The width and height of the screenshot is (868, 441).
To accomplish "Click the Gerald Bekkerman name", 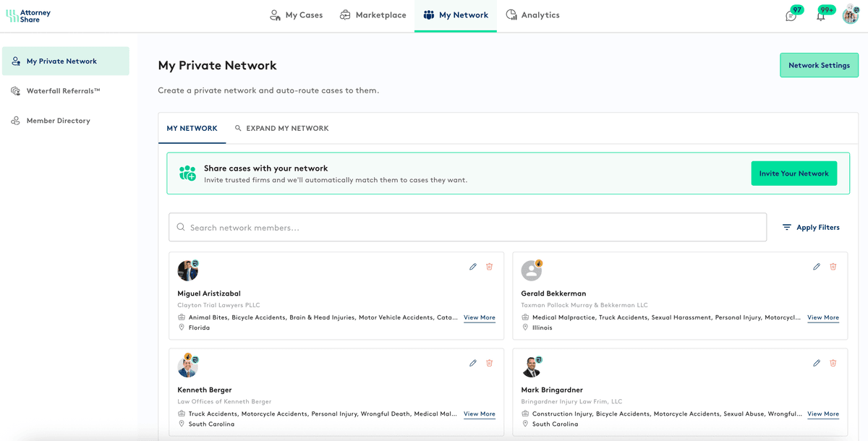I will 553,294.
